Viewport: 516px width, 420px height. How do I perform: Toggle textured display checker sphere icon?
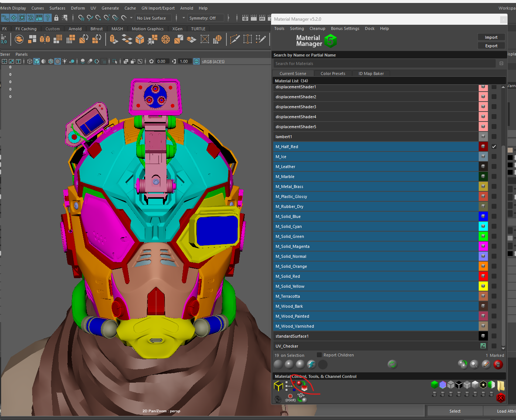58,61
